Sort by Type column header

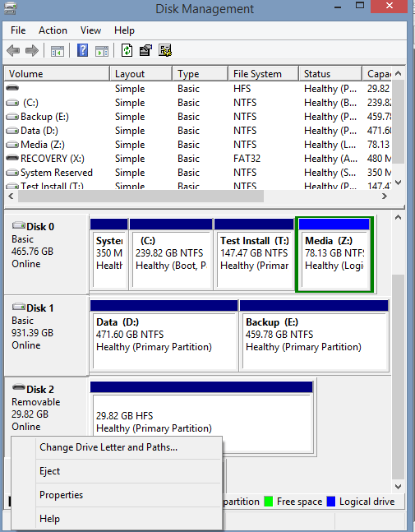200,74
